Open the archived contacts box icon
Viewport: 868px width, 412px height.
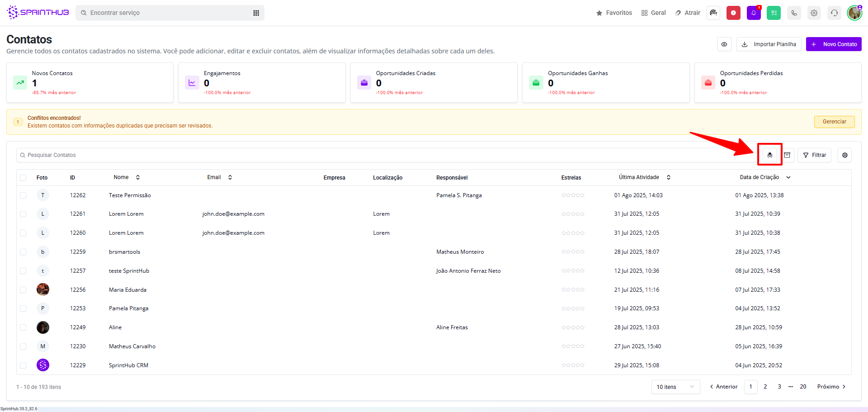click(787, 155)
